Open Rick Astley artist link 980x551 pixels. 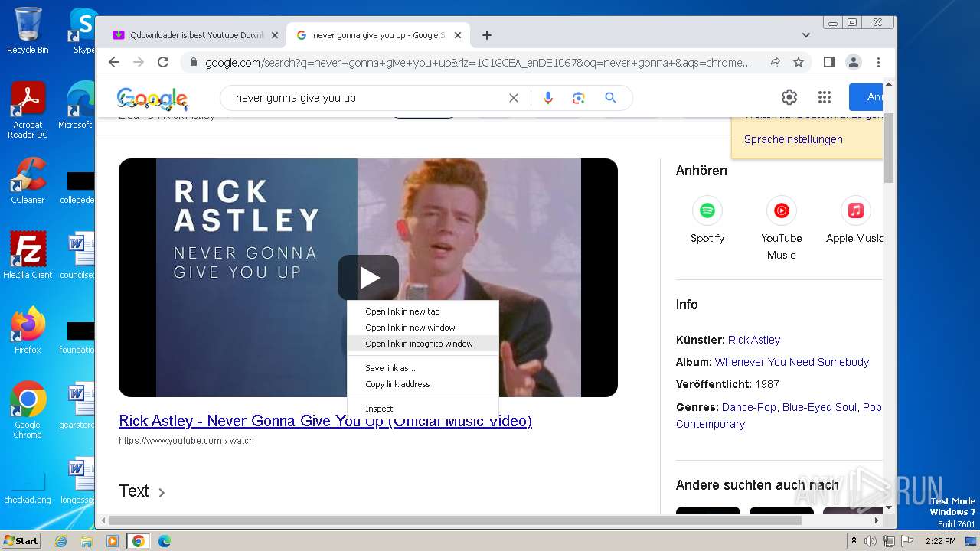(754, 340)
